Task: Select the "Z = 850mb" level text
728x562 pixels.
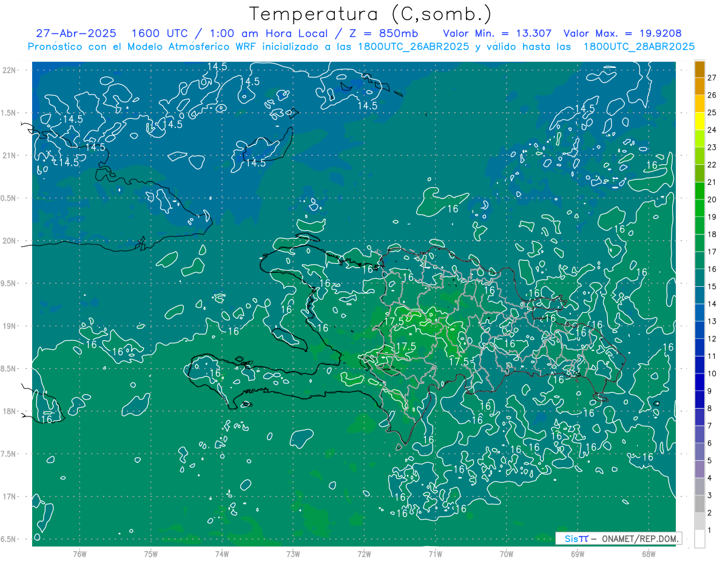Action: 383,33
